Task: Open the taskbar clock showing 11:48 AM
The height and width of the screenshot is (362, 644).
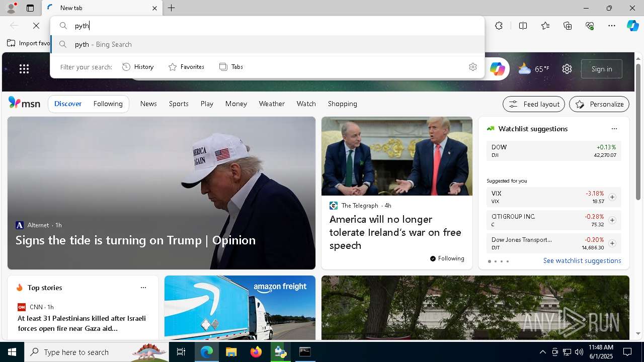Action: click(601, 352)
